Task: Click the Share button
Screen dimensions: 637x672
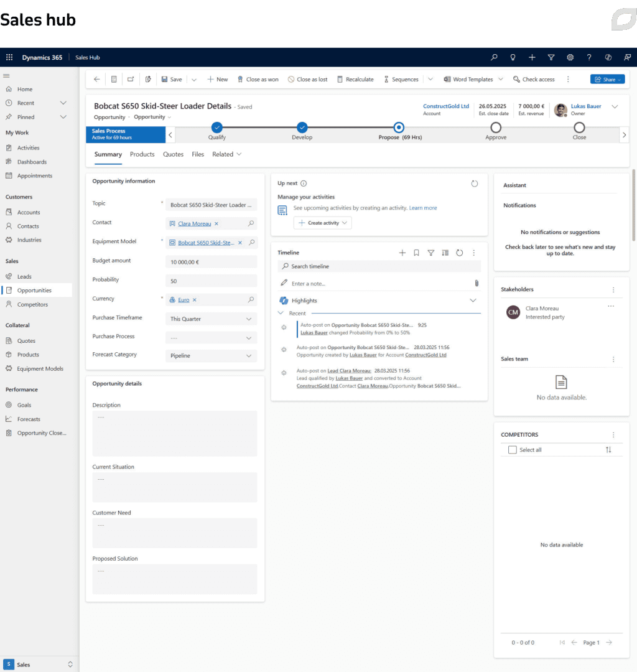Action: pos(607,79)
